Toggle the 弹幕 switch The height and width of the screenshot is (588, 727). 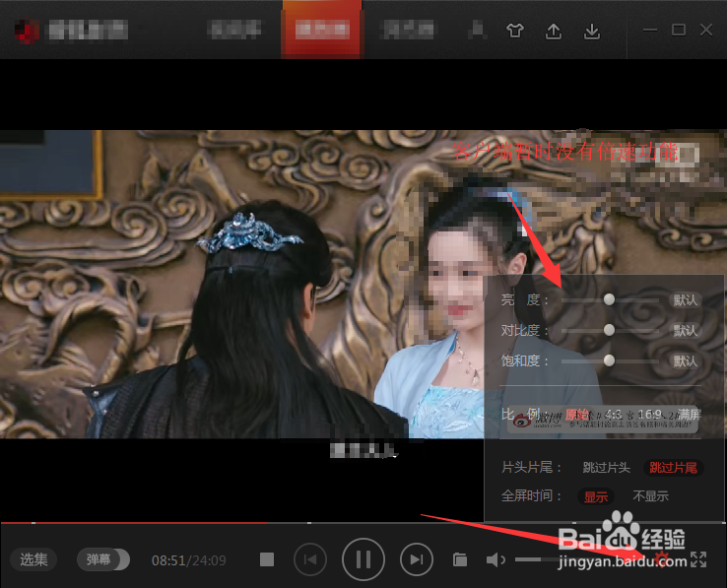pyautogui.click(x=103, y=559)
